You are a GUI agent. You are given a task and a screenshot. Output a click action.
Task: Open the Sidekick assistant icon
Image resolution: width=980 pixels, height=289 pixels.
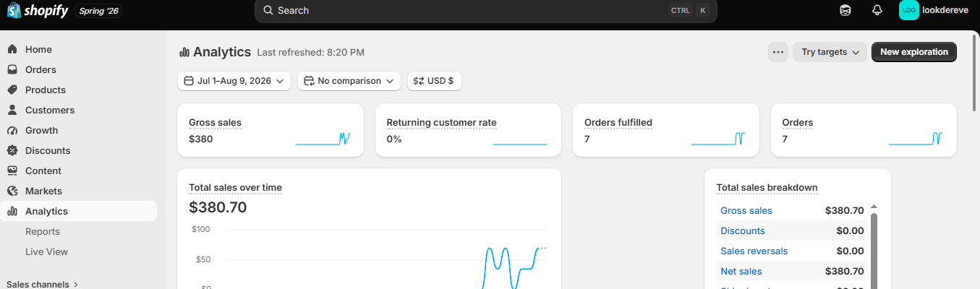(845, 10)
